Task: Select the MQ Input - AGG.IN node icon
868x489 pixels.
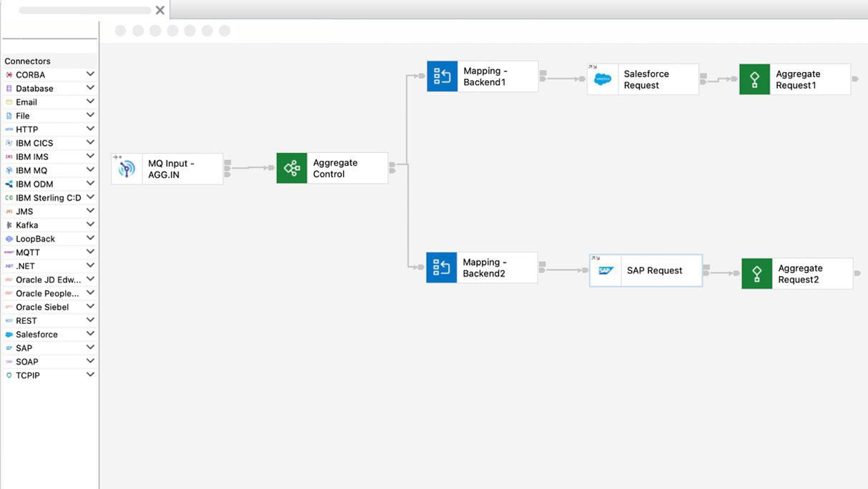Action: pyautogui.click(x=127, y=168)
